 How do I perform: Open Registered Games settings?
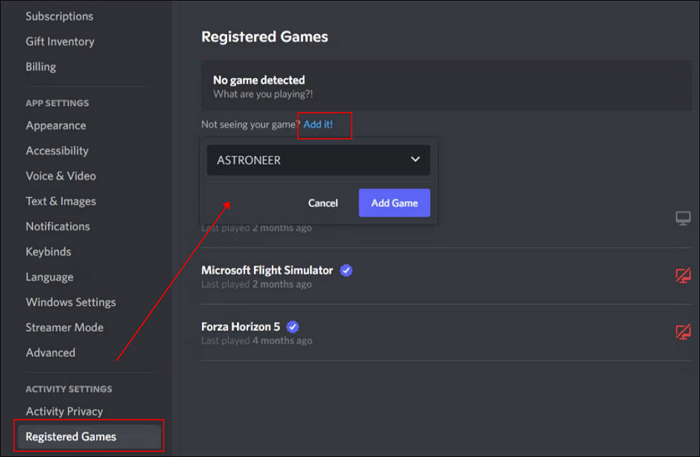71,436
